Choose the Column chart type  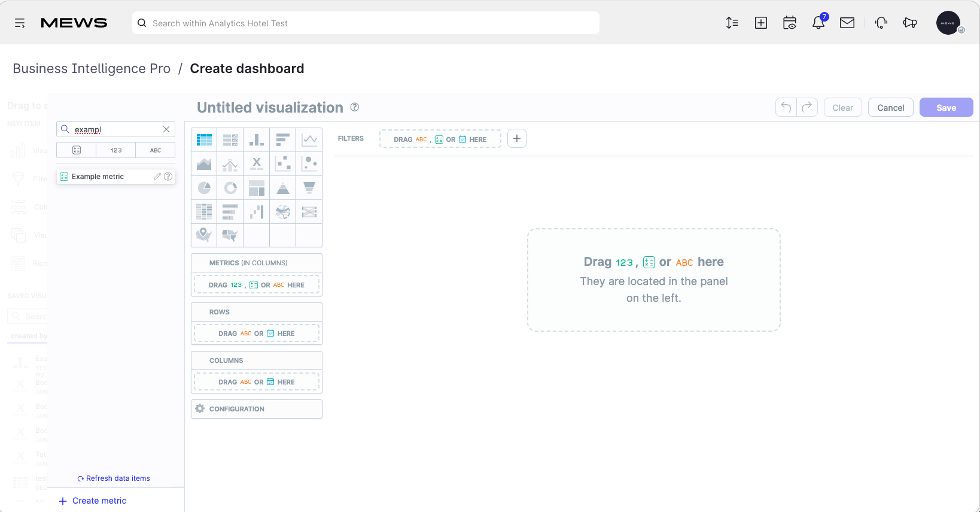click(257, 140)
